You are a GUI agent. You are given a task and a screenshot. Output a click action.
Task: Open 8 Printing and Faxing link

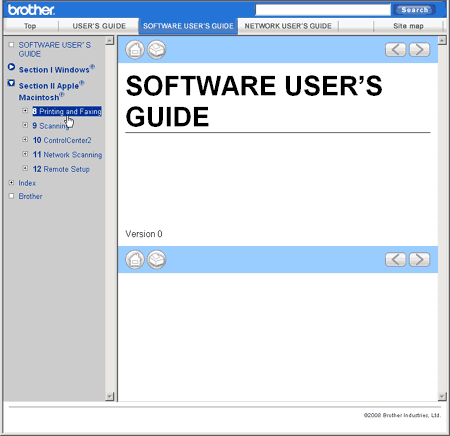tap(67, 111)
